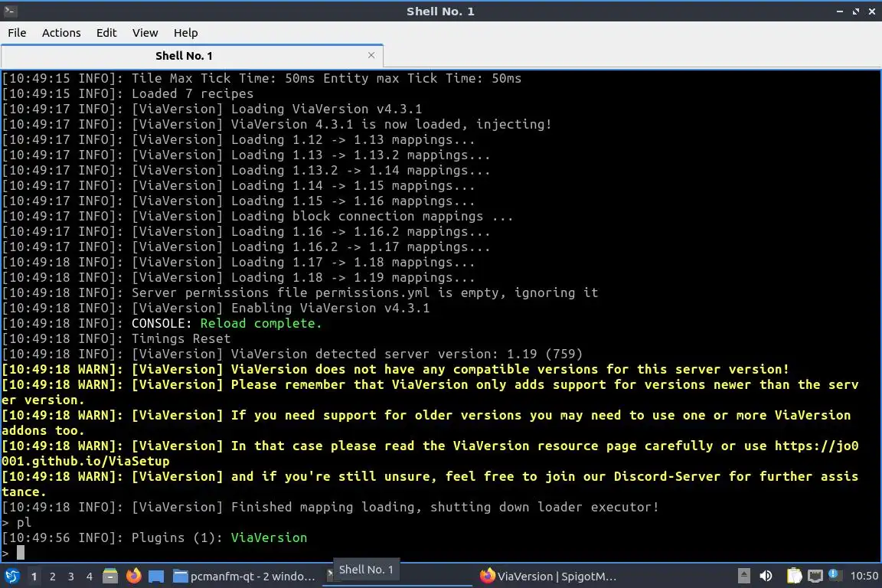Close the Shell No. 1 tab
Viewport: 882px width, 588px height.
click(x=371, y=55)
